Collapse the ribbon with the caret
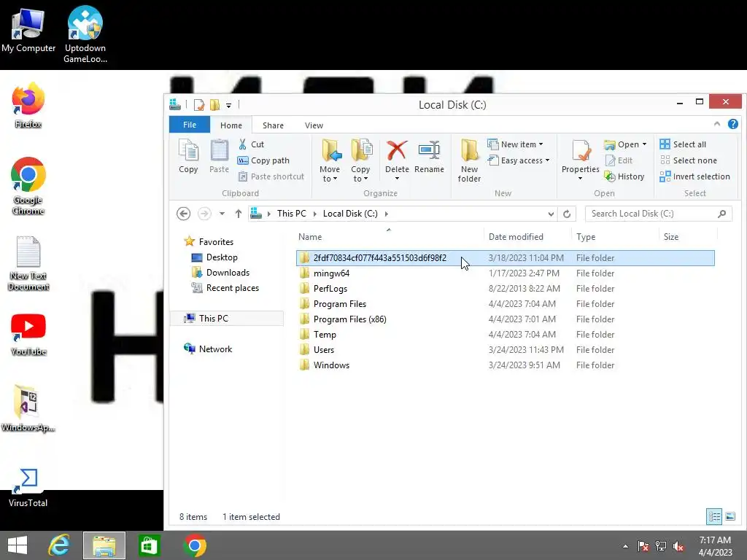Image resolution: width=747 pixels, height=560 pixels. (x=717, y=124)
